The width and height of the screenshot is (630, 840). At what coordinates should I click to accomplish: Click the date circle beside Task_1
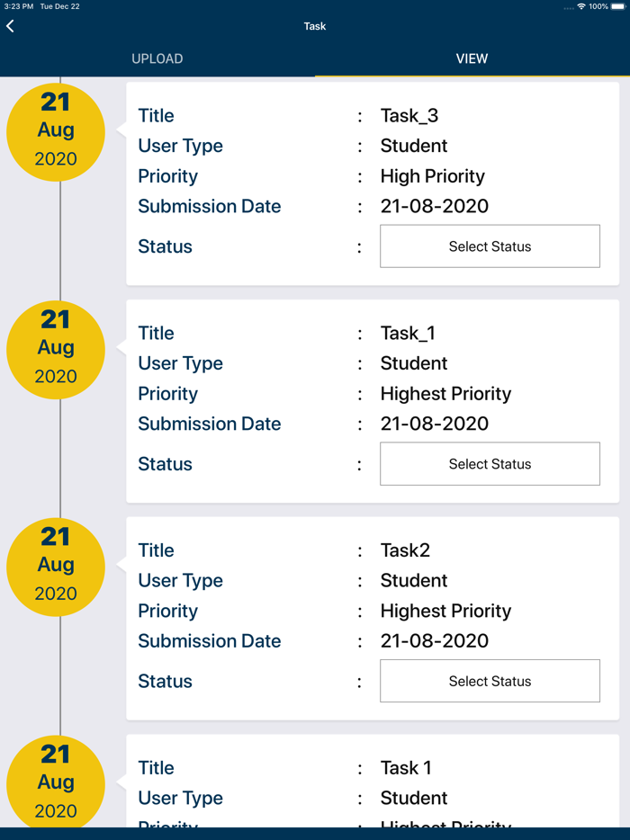56,349
